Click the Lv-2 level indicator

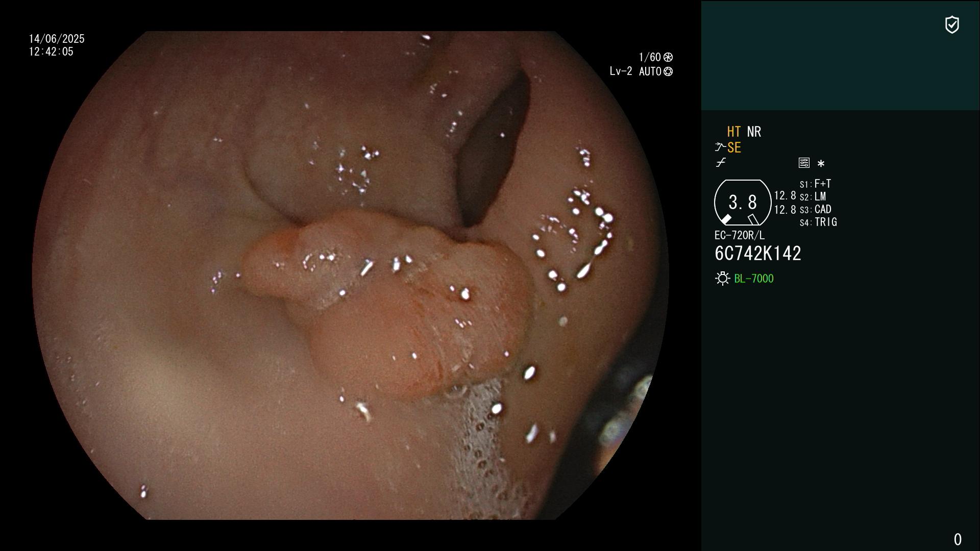click(x=621, y=71)
